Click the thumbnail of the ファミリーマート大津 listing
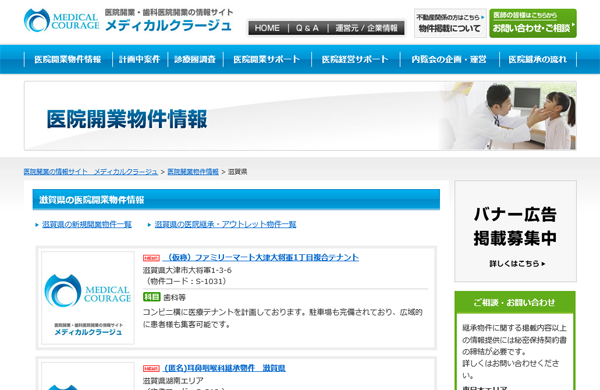Viewport: 600px width, 390px height. (88, 298)
